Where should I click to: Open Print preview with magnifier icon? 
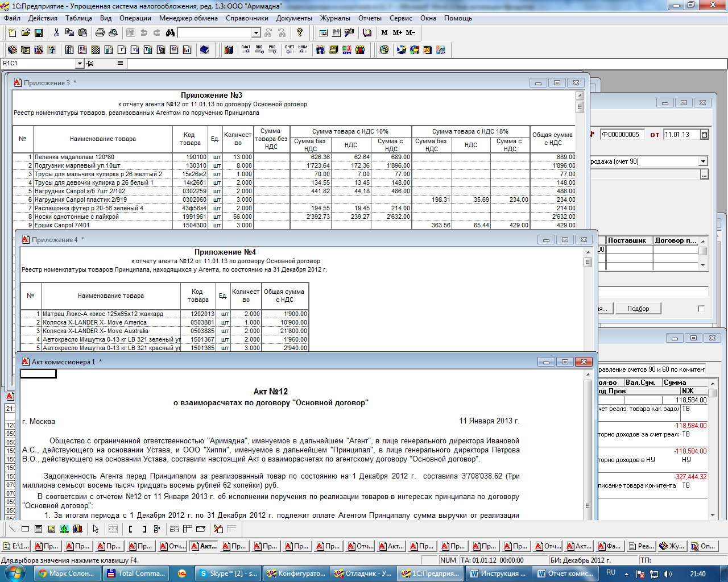point(113,33)
